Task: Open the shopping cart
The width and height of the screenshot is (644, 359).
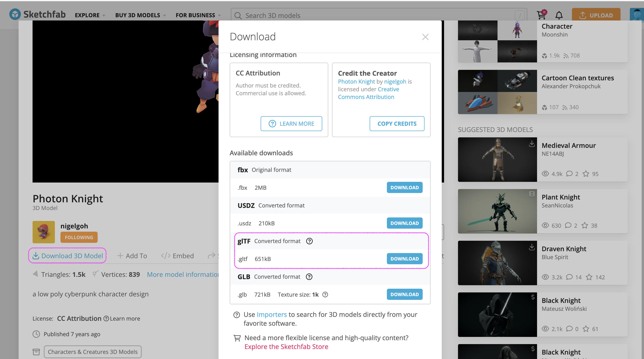Action: pos(541,15)
